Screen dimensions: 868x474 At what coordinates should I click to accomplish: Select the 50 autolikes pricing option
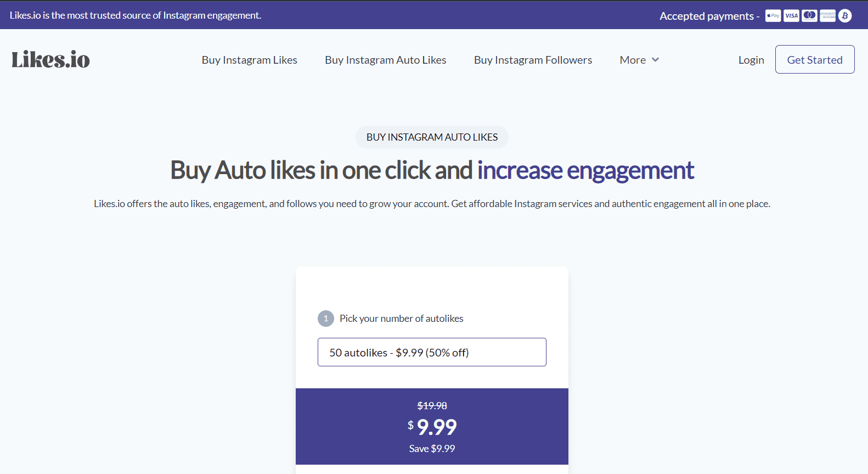coord(432,352)
